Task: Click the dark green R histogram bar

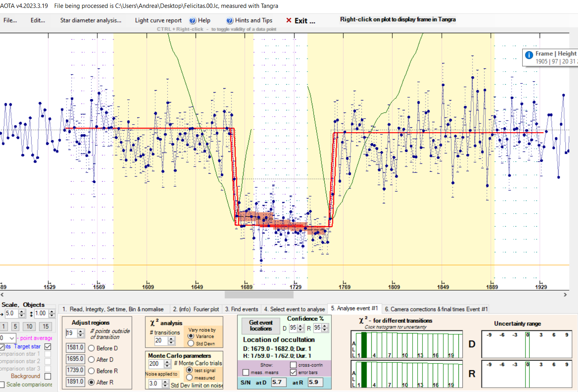Action: click(x=364, y=375)
